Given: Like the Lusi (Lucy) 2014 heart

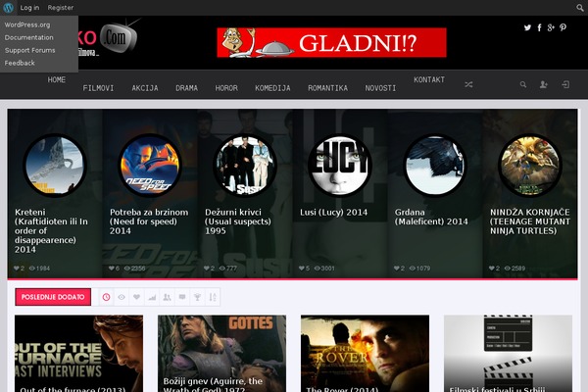Looking at the screenshot, I should pos(302,269).
